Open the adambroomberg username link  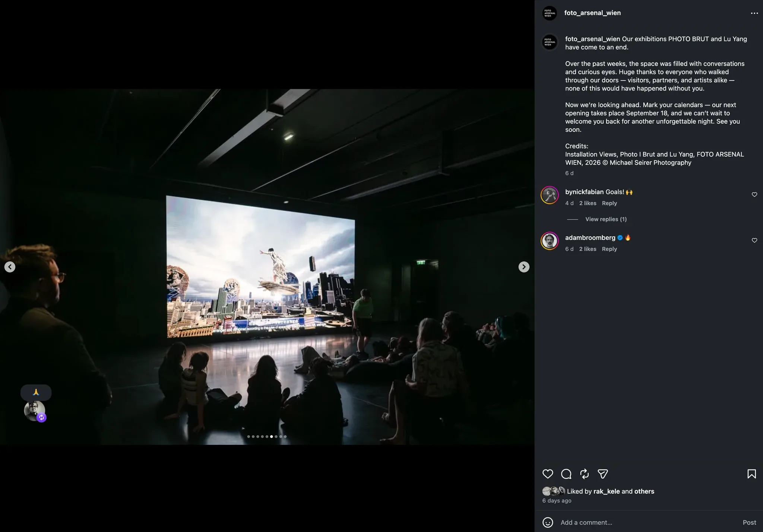590,238
